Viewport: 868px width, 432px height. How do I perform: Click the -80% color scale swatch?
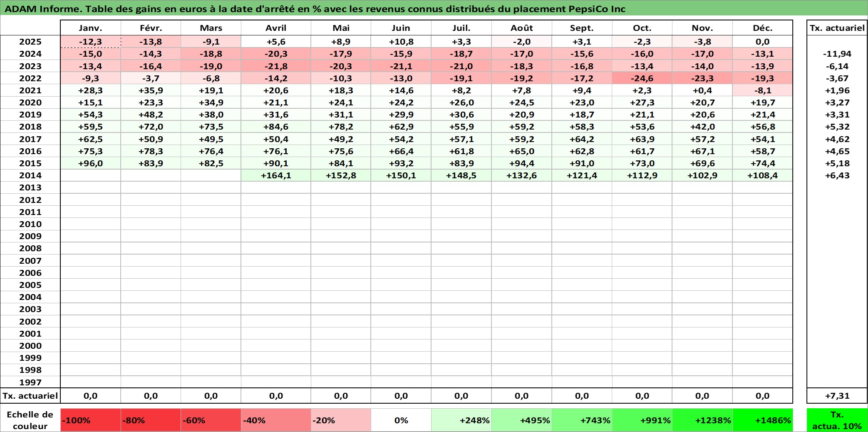click(151, 420)
